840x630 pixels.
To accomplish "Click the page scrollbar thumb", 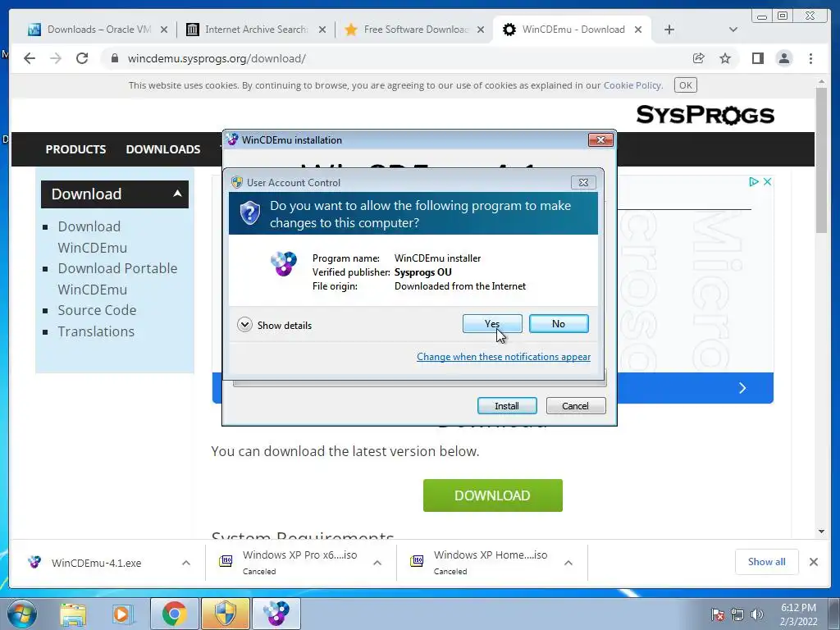I will [821, 160].
